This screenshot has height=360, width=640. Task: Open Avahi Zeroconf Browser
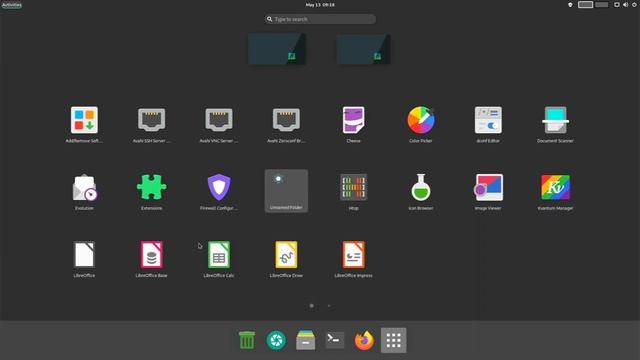286,124
